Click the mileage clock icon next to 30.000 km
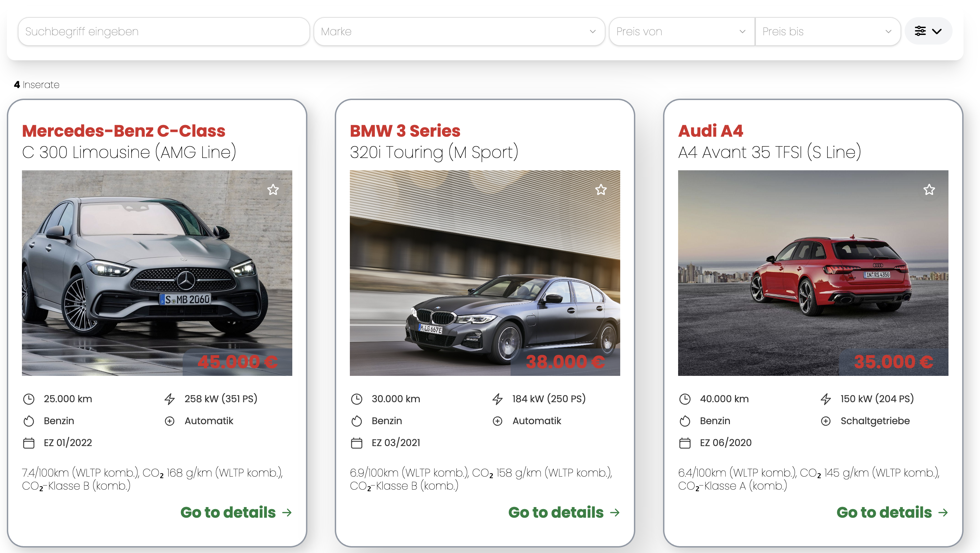Screen dimensions: 980x553 (356, 399)
